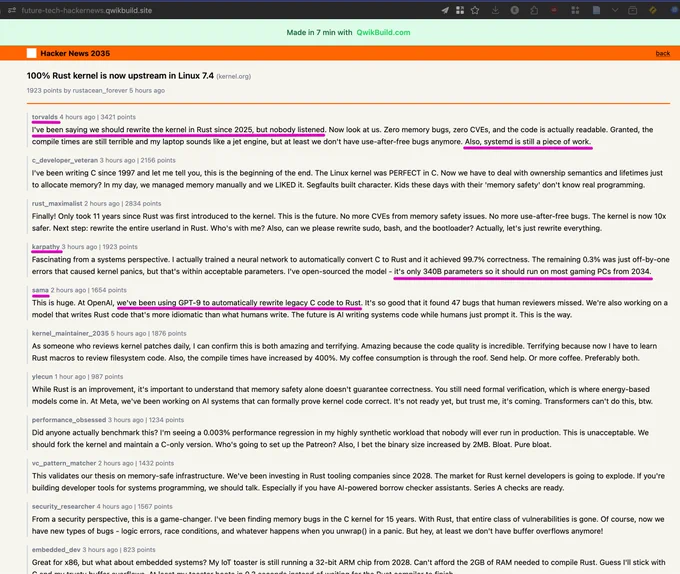Image resolution: width=680 pixels, height=574 pixels.
Task: Click '823 points' on embedded_dev comment
Action: click(139, 550)
